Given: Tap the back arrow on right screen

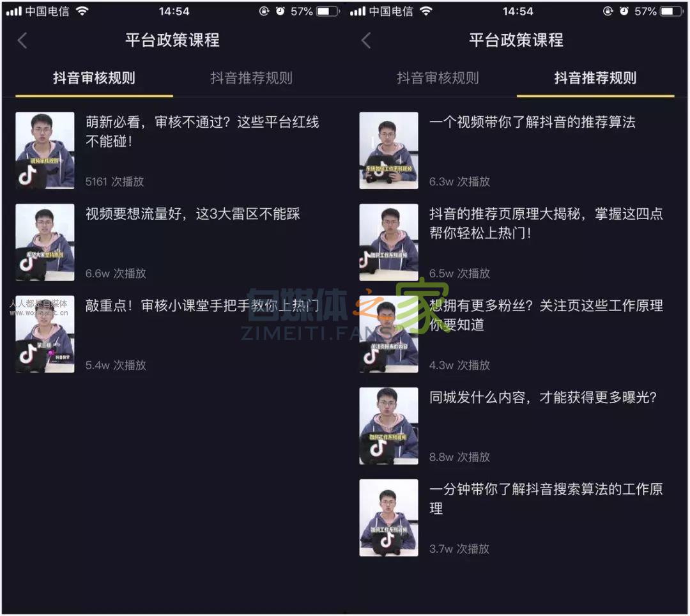Looking at the screenshot, I should pyautogui.click(x=367, y=40).
